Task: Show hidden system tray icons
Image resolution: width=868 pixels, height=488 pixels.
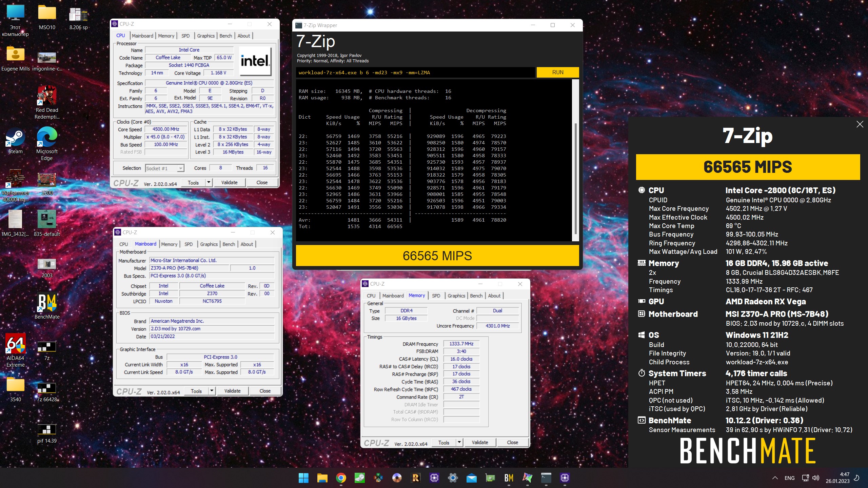Action: pyautogui.click(x=775, y=478)
